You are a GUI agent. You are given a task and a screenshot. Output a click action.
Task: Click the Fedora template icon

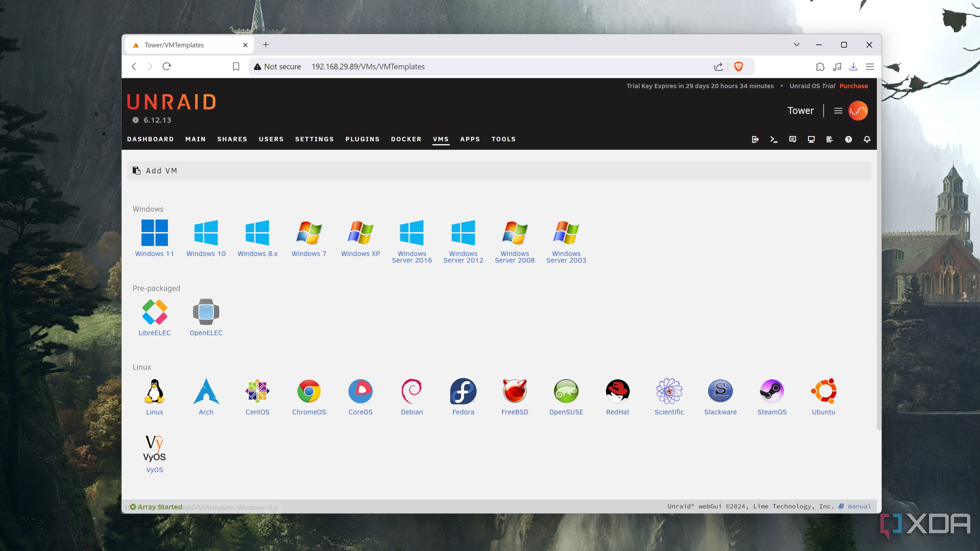(463, 391)
